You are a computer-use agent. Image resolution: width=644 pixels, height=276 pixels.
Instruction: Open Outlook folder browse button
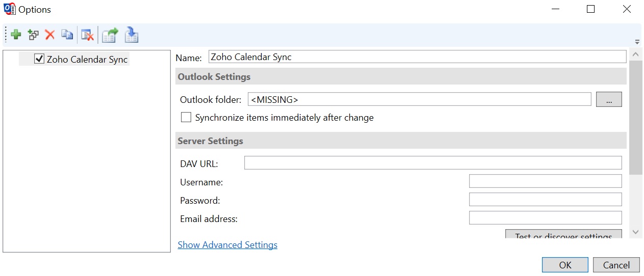tap(609, 99)
